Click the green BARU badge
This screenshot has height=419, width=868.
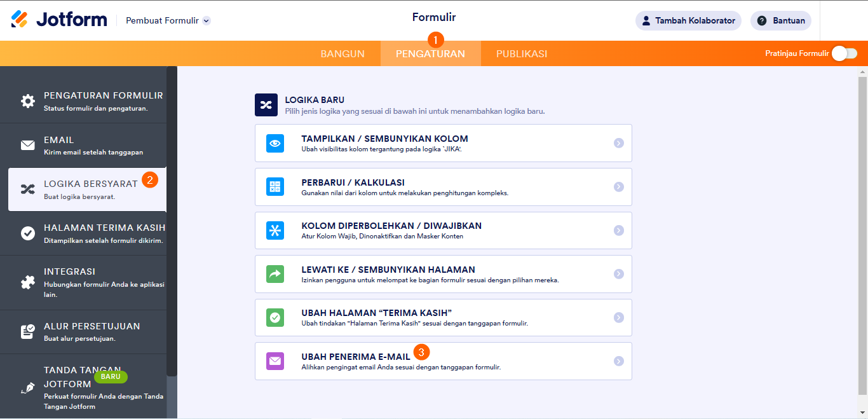111,376
